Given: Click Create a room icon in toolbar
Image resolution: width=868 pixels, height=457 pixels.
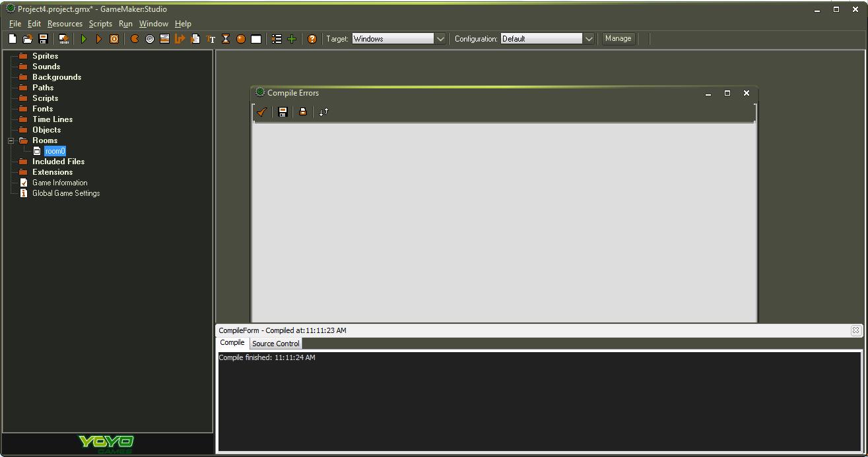Looking at the screenshot, I should point(256,39).
